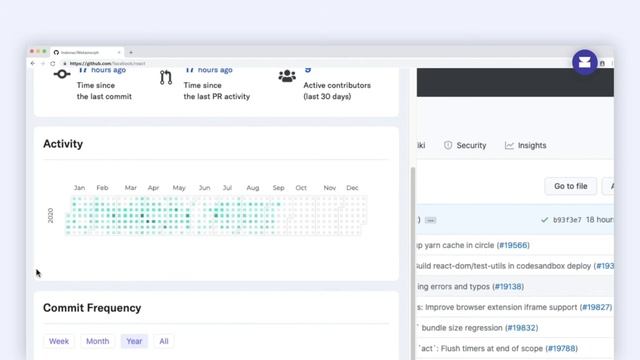Click 'bundle size regression' commit text
The image size is (640, 360).
click(x=462, y=328)
